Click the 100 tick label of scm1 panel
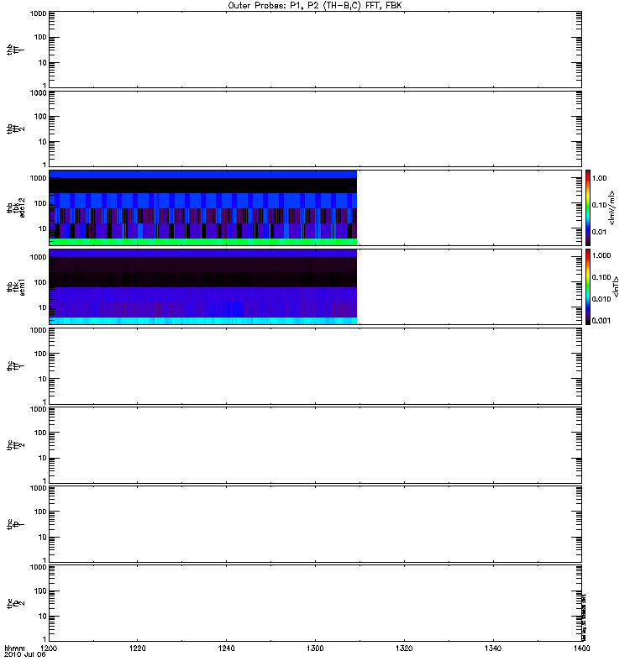Screen dimensions: 630x672 pyautogui.click(x=40, y=282)
